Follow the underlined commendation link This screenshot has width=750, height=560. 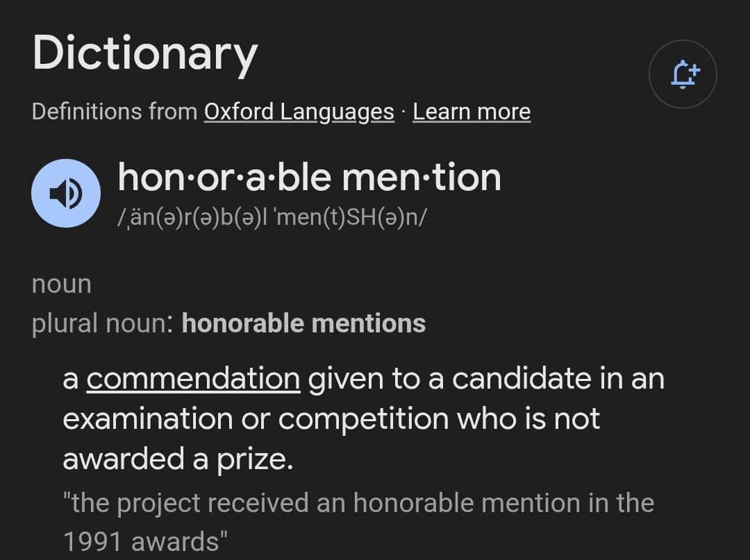(x=193, y=379)
